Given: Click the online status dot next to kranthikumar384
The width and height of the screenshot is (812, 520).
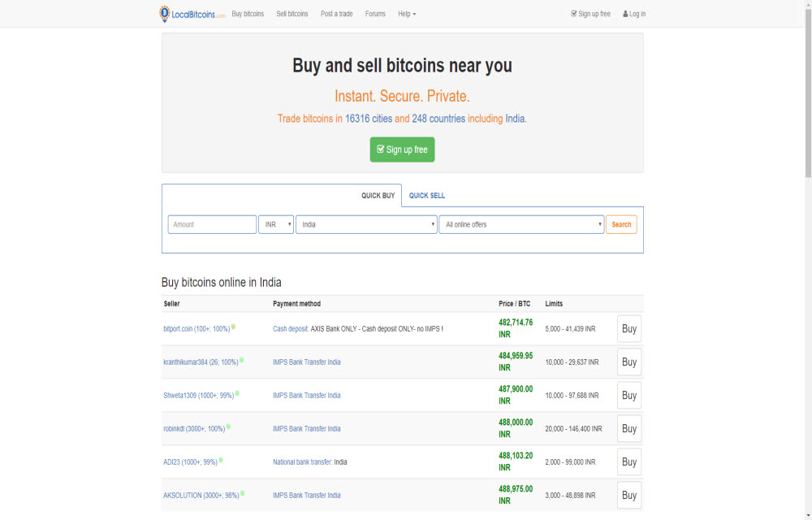Looking at the screenshot, I should pos(241,360).
